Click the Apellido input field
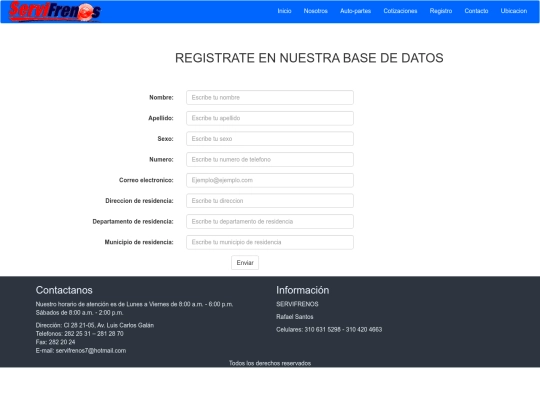The height and width of the screenshot is (405, 540). click(x=270, y=118)
